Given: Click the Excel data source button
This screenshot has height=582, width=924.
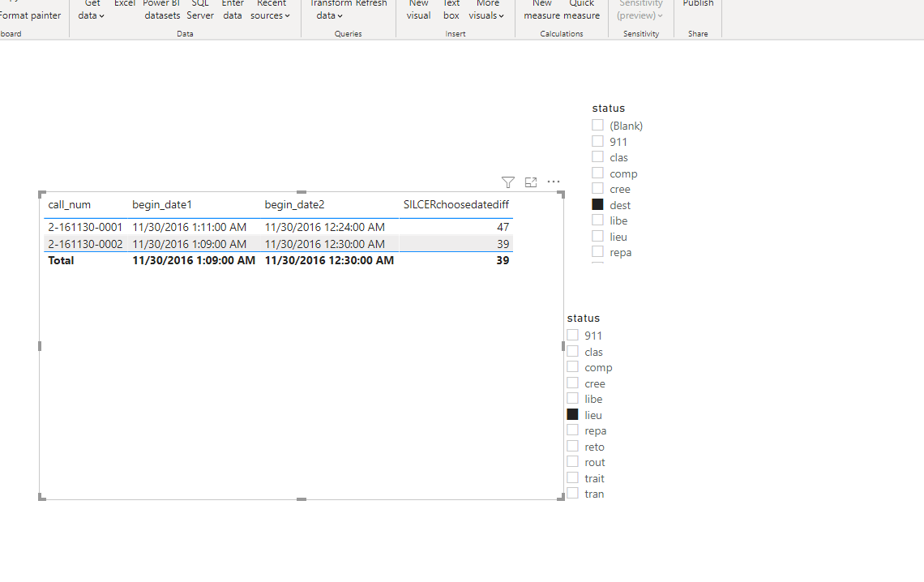Looking at the screenshot, I should 124,5.
